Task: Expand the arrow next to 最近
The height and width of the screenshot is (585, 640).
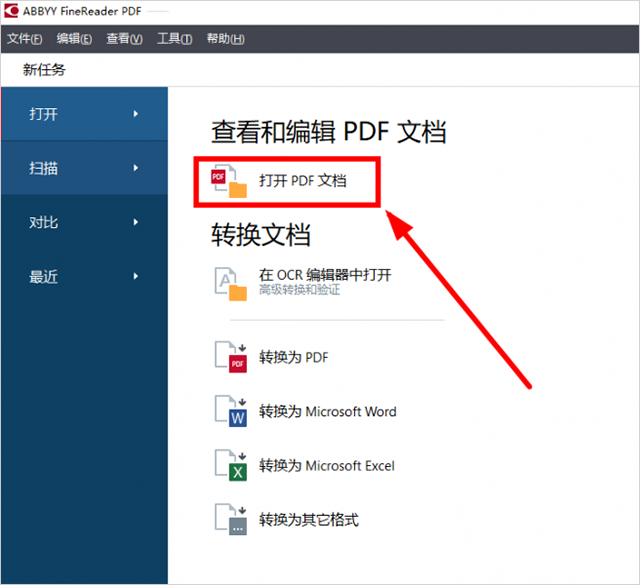Action: [x=136, y=276]
